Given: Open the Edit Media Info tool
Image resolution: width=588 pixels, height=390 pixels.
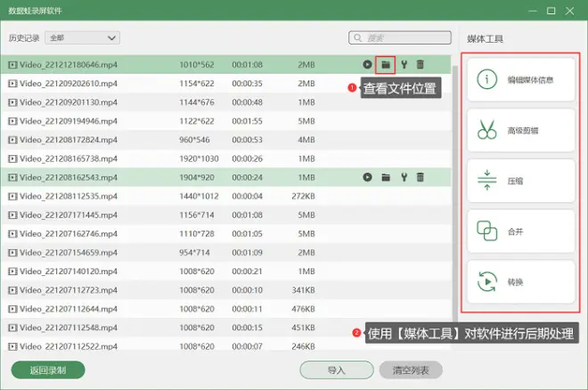Looking at the screenshot, I should click(x=521, y=79).
